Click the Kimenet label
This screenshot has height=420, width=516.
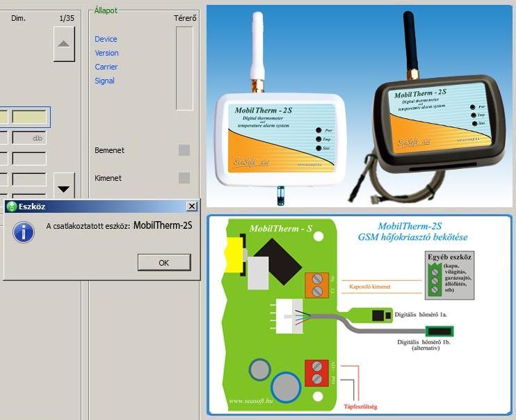pyautogui.click(x=108, y=178)
